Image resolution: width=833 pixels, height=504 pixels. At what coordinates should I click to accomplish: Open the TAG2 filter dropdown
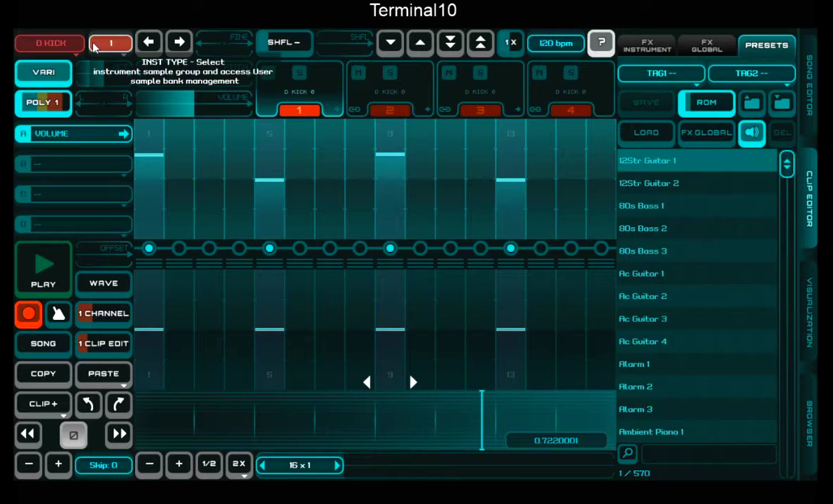tap(752, 73)
